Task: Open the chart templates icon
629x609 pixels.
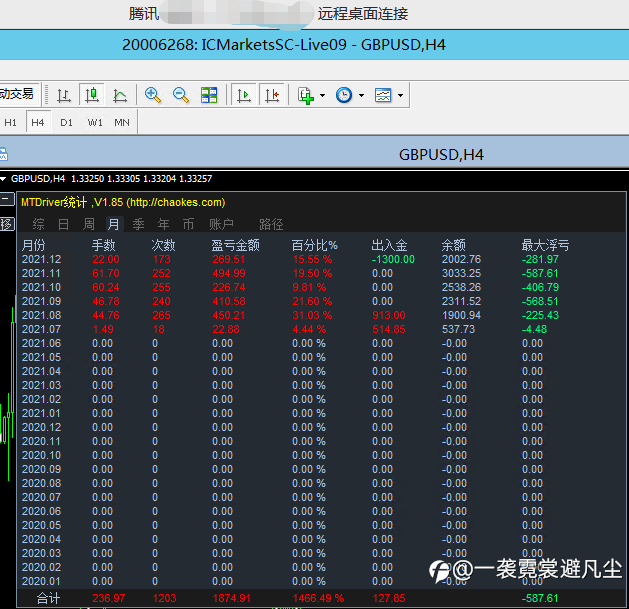Action: [x=383, y=95]
